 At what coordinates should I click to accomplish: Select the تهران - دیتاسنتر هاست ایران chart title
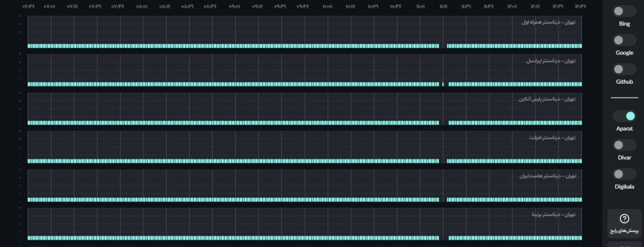[548, 176]
